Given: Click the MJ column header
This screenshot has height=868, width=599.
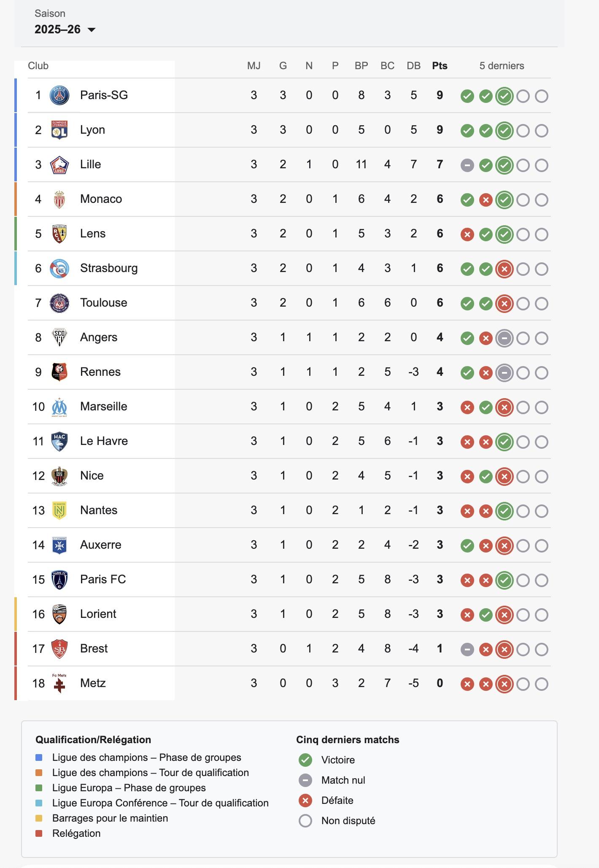Looking at the screenshot, I should coord(254,66).
